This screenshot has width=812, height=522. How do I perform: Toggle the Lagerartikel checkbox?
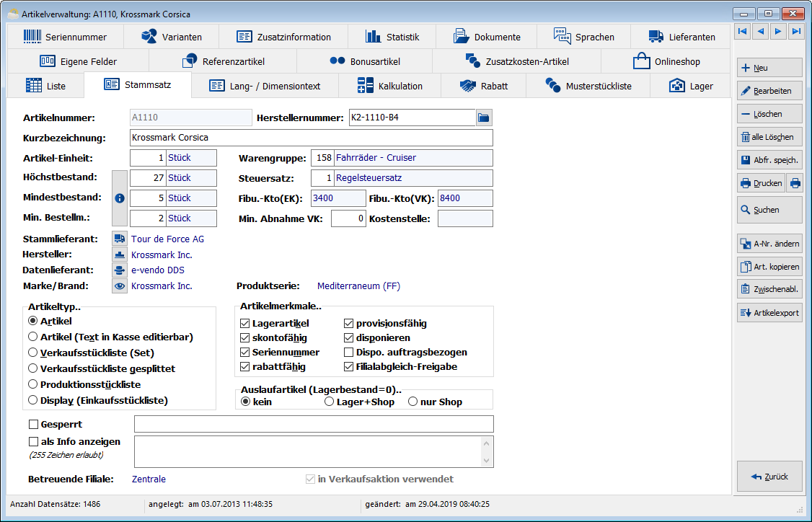pos(245,324)
